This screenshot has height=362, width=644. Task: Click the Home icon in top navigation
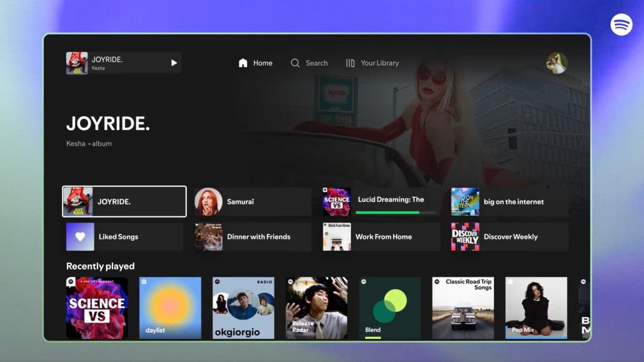point(243,63)
